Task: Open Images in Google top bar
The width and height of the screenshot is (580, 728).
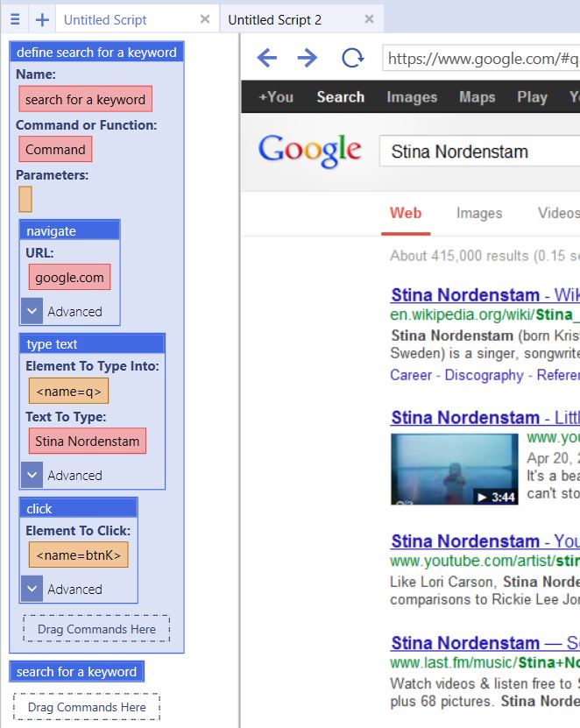Action: 412,96
